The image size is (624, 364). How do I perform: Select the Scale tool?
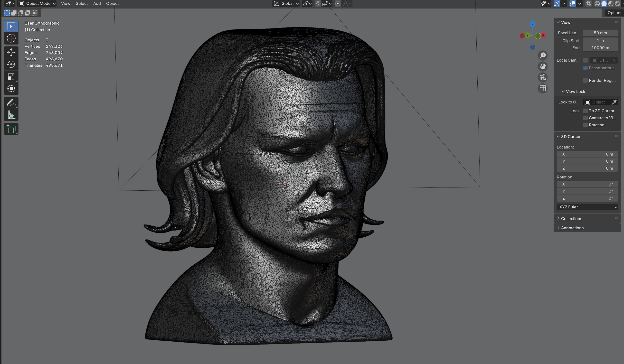pyautogui.click(x=11, y=76)
